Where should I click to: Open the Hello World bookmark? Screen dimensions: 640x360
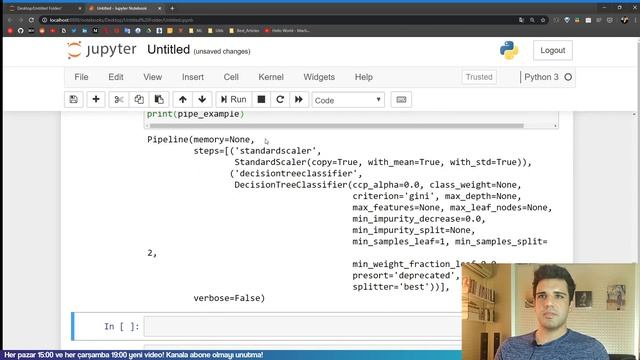pos(287,31)
